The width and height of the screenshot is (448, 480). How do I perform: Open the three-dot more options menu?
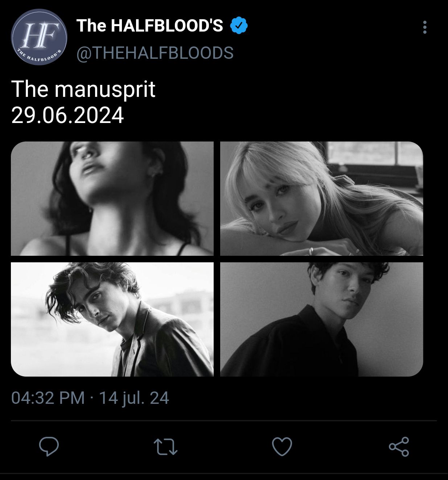425,27
